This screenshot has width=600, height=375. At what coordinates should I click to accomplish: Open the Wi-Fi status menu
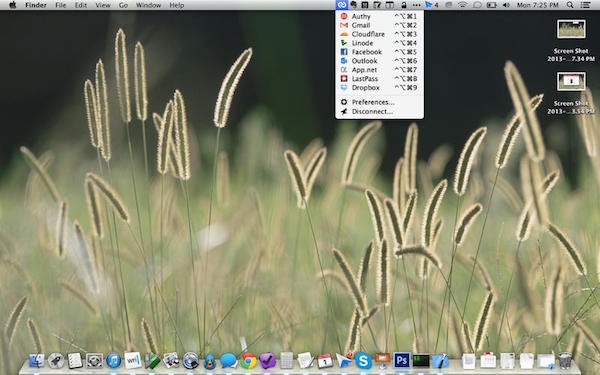pos(463,5)
